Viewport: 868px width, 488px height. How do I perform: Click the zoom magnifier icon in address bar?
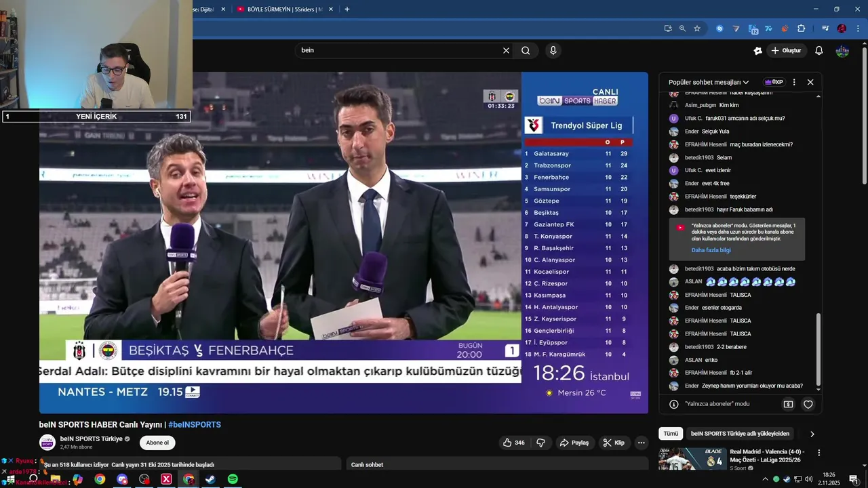pyautogui.click(x=682, y=28)
